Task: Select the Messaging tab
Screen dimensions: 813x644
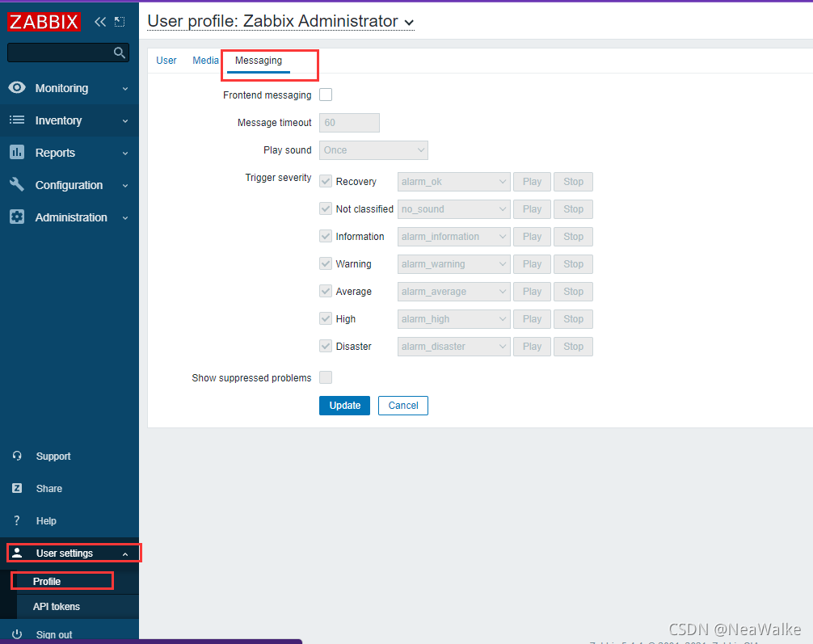Action: [259, 61]
